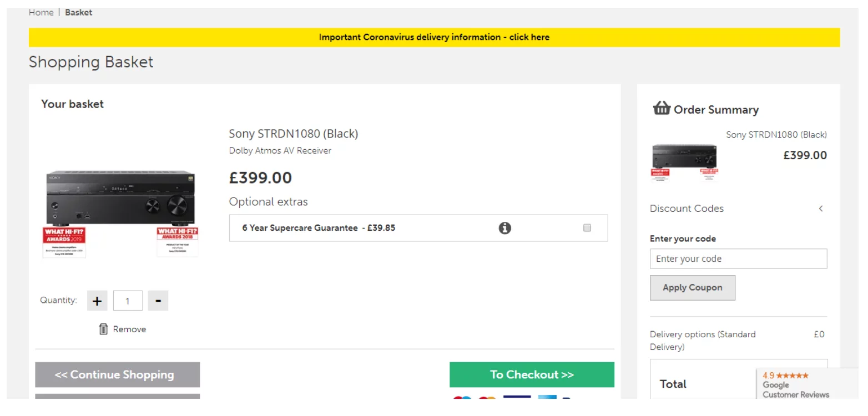
Task: Click the Order Summary product thumbnail
Action: pos(684,163)
